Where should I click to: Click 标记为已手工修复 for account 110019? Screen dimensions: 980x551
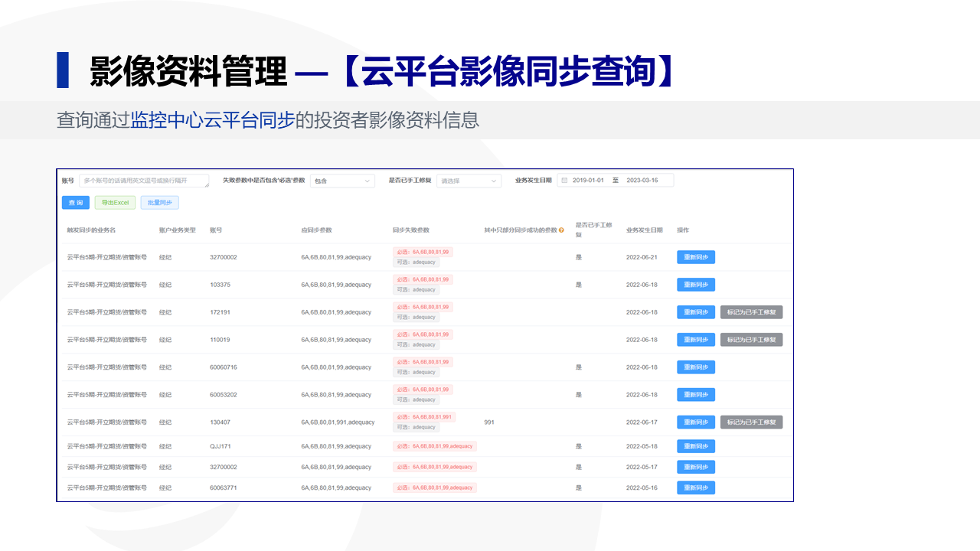pyautogui.click(x=751, y=340)
